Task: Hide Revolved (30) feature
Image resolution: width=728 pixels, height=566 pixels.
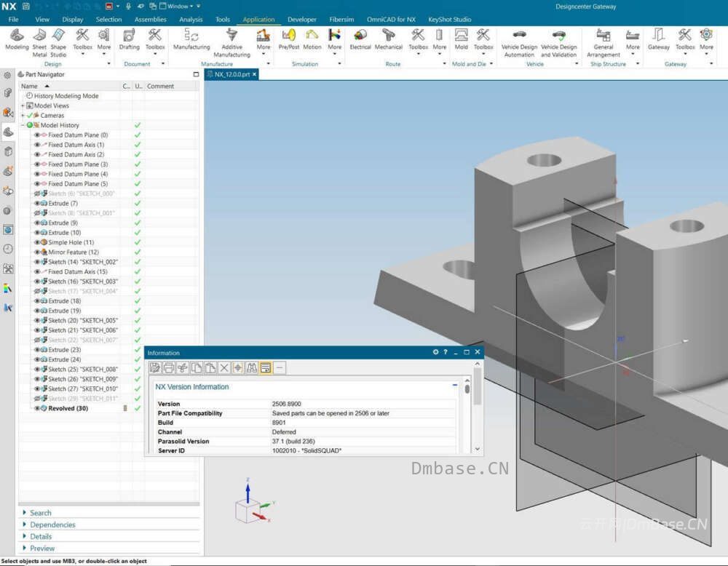Action: (x=37, y=408)
